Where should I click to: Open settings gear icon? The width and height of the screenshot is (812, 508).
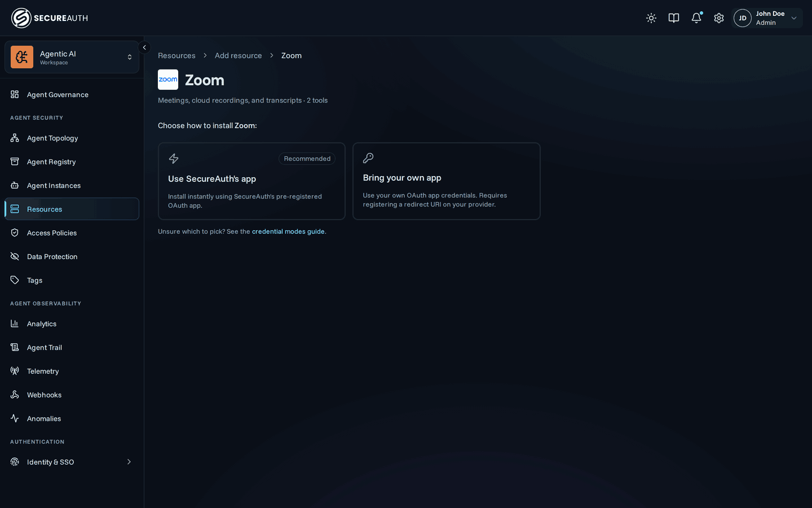click(719, 18)
